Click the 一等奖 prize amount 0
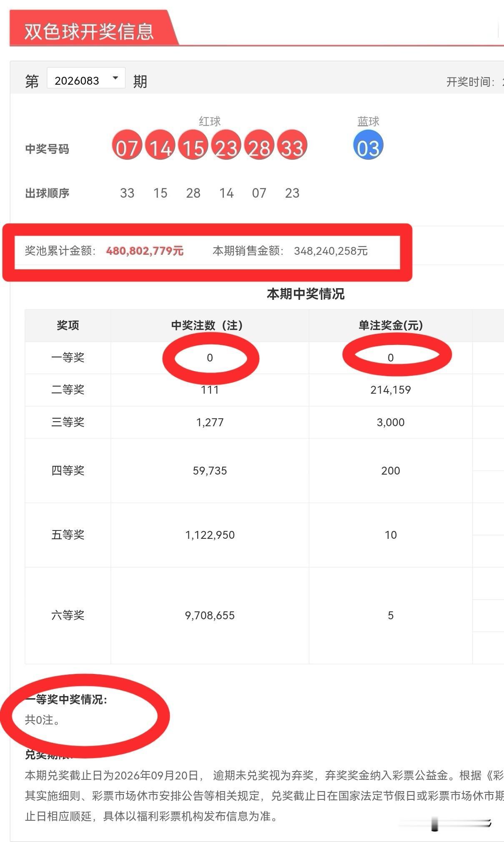 [x=391, y=357]
